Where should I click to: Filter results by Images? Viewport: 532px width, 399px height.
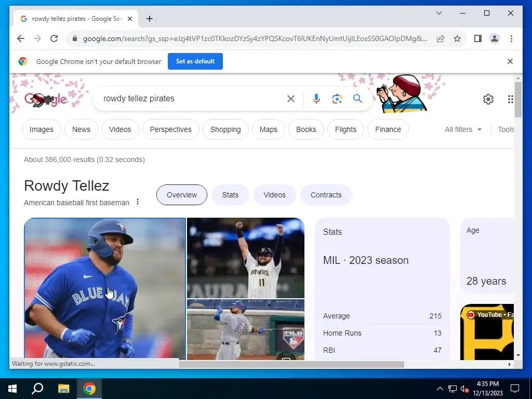[42, 129]
